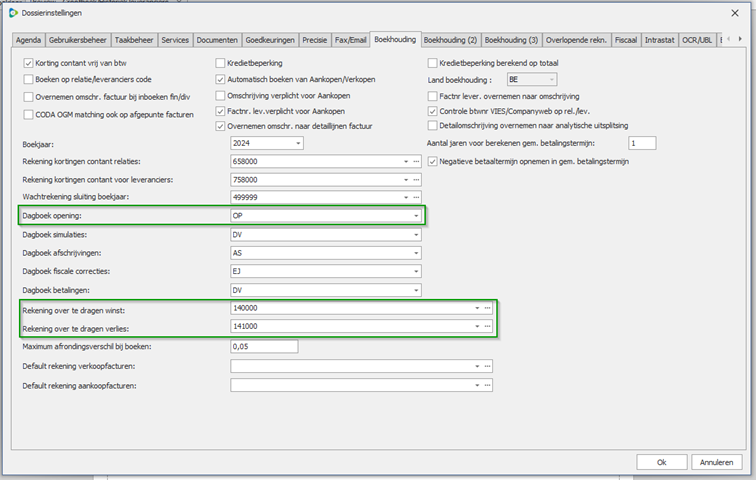Screen dimensions: 756x480
Task: Click ellipsis for Default rekening verkoopfacturen
Action: pos(487,367)
